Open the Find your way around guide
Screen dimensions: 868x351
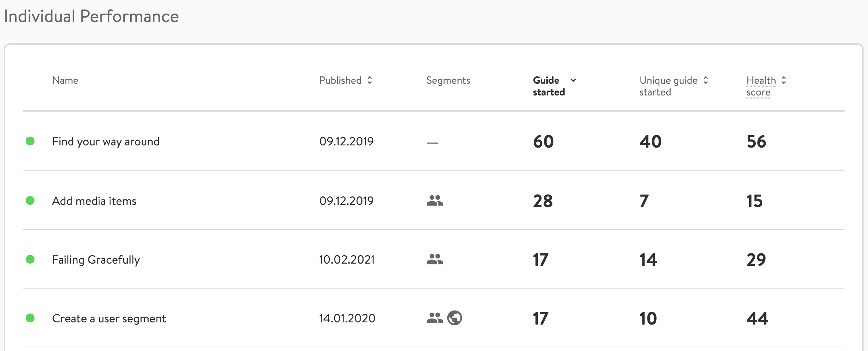pyautogui.click(x=106, y=141)
